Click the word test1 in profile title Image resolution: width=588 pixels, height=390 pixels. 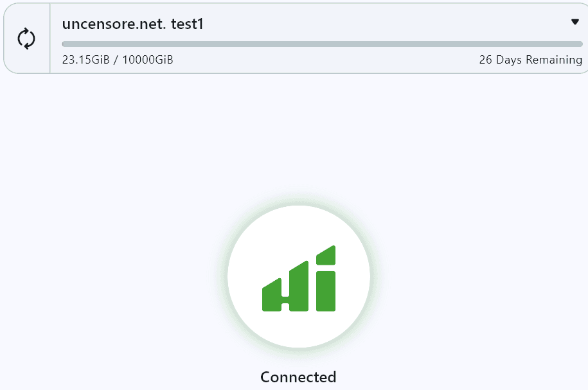[x=187, y=24]
